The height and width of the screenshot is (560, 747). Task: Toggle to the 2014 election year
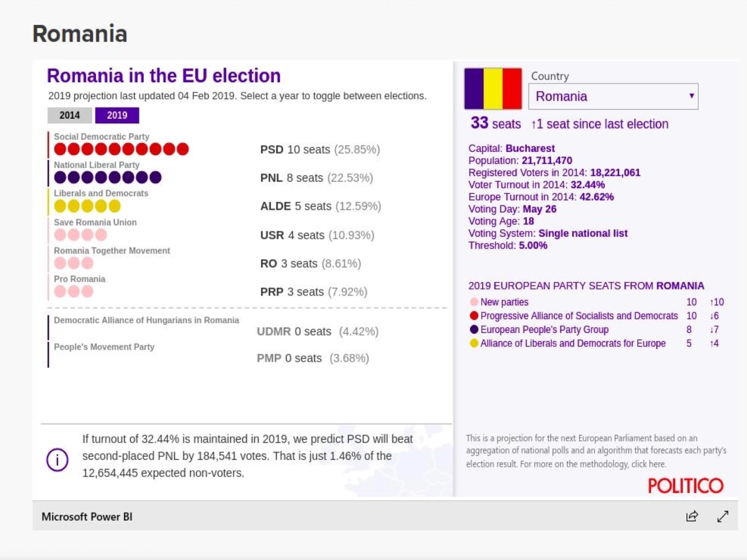[70, 115]
